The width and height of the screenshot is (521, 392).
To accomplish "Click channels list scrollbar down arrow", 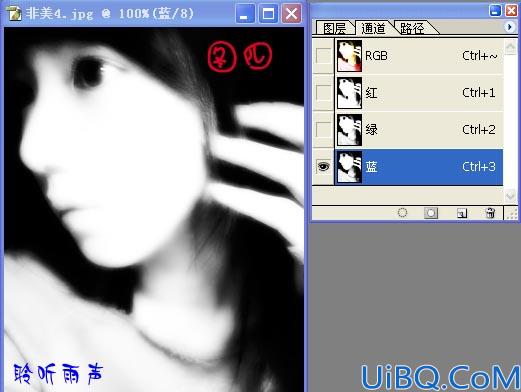I will click(x=510, y=195).
